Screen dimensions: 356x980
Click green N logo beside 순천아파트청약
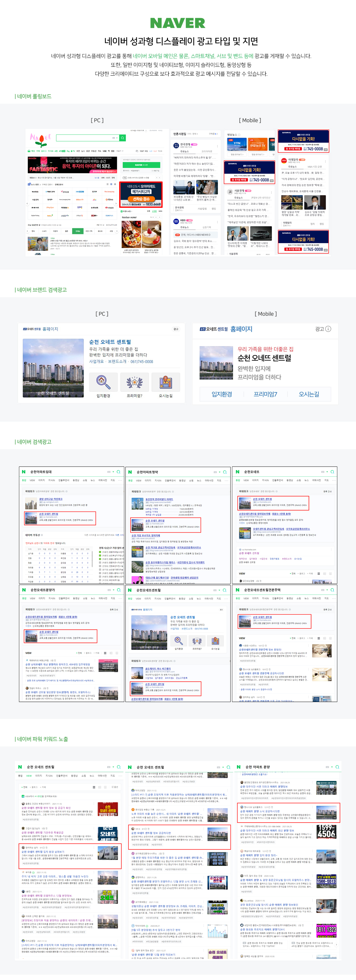click(130, 472)
